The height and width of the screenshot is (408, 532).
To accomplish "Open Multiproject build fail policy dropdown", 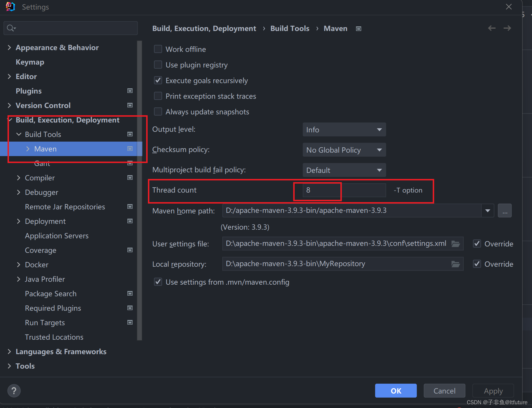I will (x=344, y=170).
